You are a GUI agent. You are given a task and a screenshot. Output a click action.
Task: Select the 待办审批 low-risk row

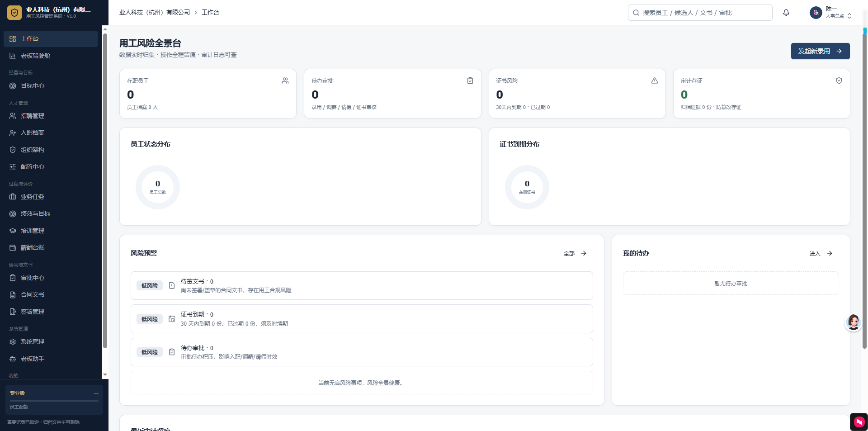tap(362, 352)
